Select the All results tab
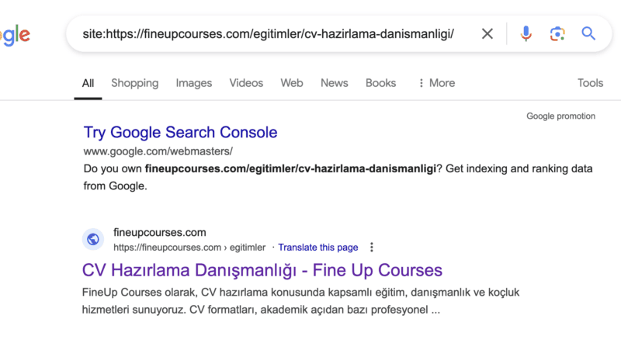Screen dimensions: 621x364 [88, 83]
